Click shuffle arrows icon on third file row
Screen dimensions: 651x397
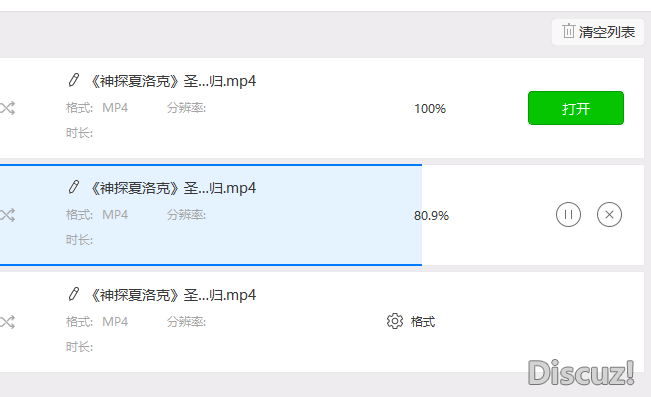(7, 322)
